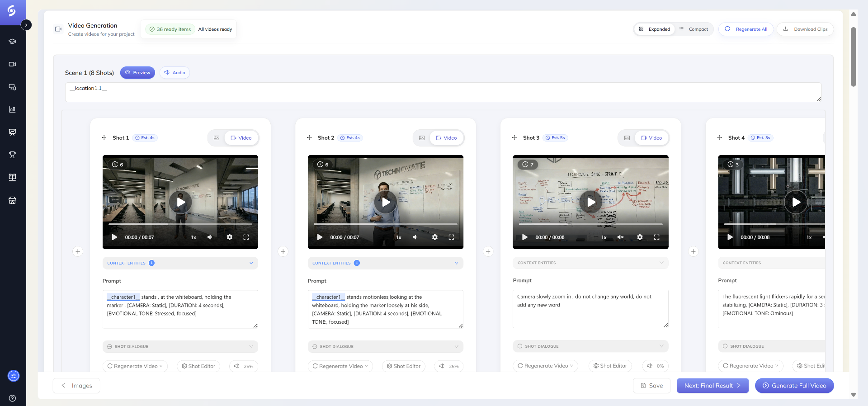Expand the left sidebar arrow
Screen dimensions: 868x406
27,25
